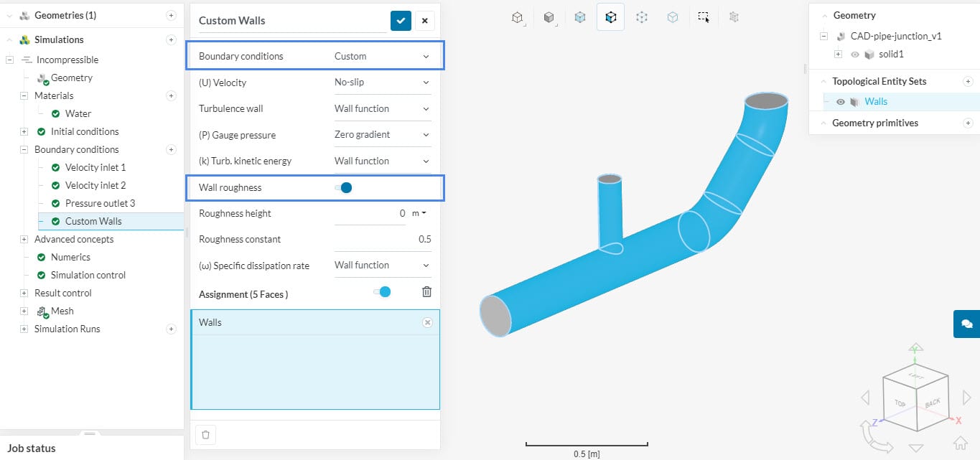This screenshot has width=980, height=460.
Task: Click the Roughness height input field
Action: point(370,213)
